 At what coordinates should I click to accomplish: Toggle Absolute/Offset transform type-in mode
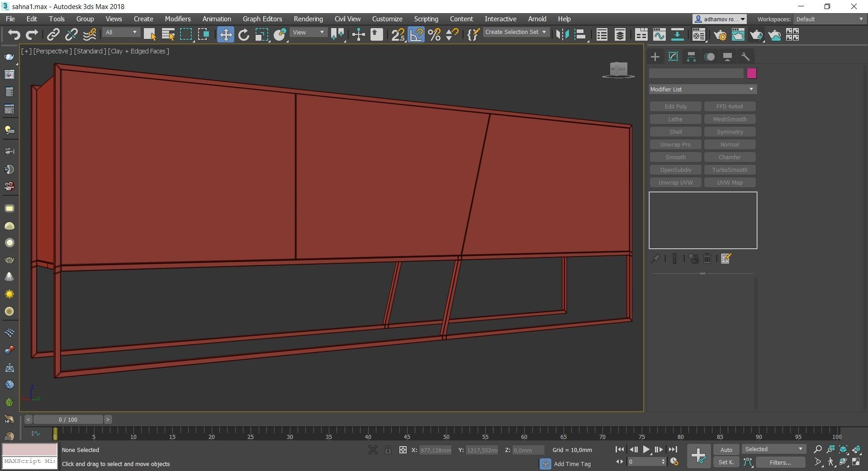(403, 450)
